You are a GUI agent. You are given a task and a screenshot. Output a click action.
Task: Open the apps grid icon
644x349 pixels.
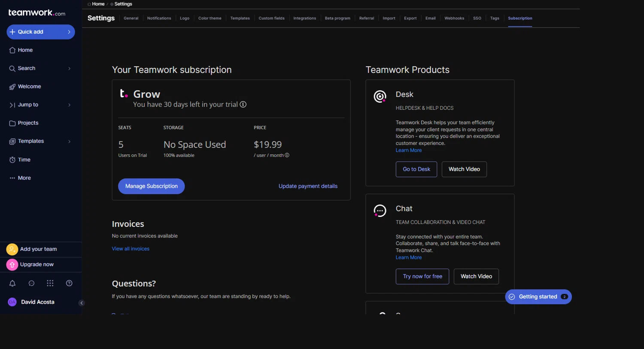pos(50,283)
